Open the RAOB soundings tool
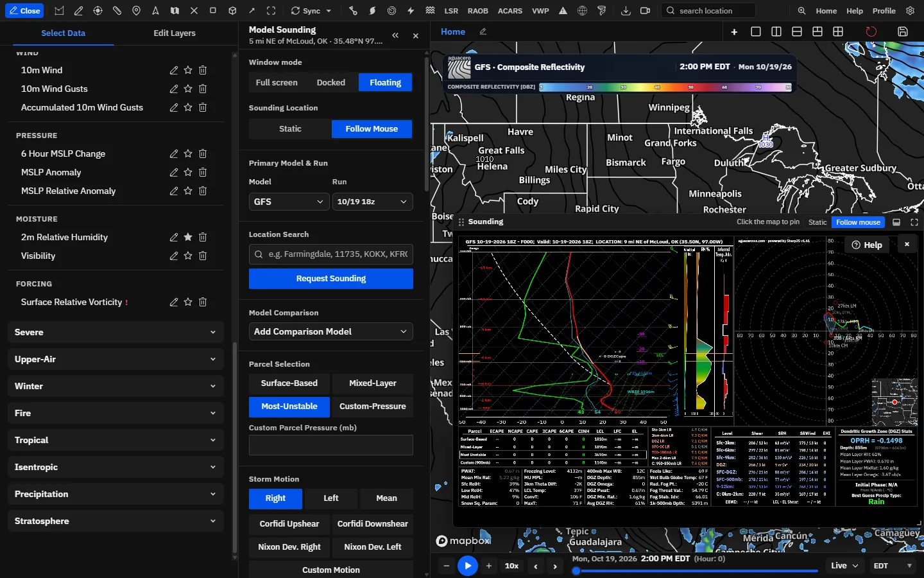The width and height of the screenshot is (924, 578). pyautogui.click(x=478, y=11)
